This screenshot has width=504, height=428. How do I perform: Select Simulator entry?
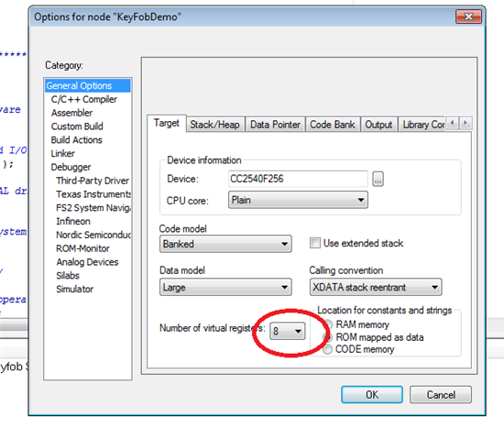(x=74, y=289)
